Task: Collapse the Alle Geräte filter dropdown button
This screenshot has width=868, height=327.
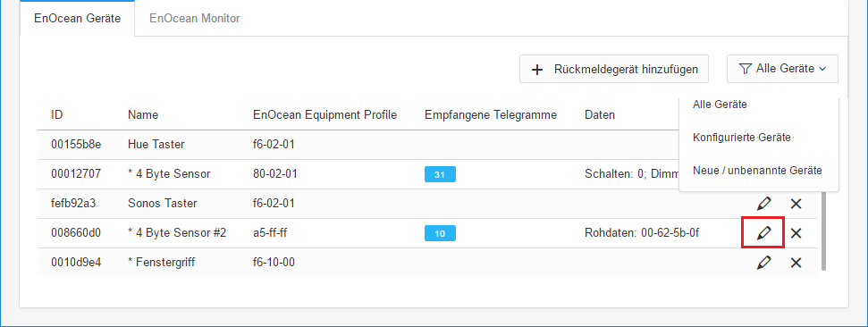Action: [x=782, y=69]
